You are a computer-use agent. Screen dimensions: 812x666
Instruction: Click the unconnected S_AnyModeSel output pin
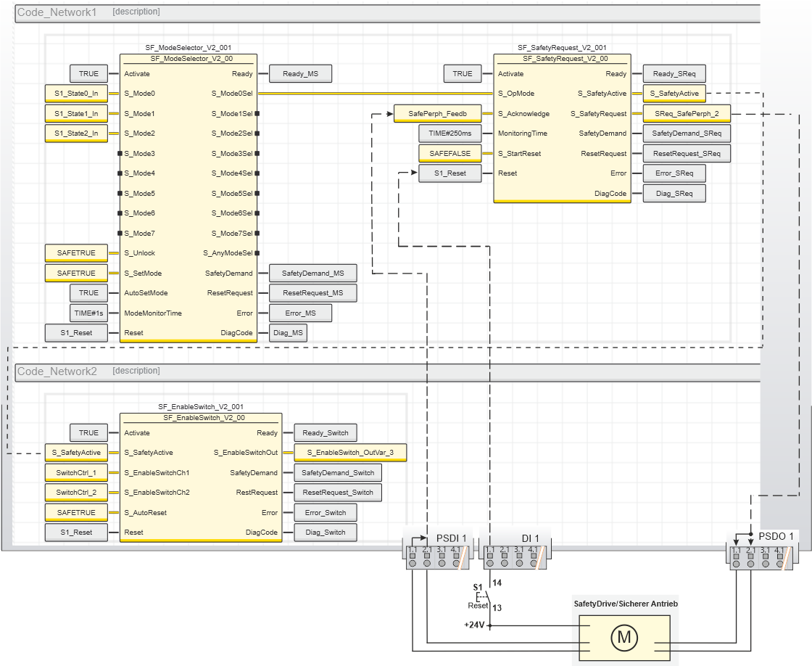257,253
